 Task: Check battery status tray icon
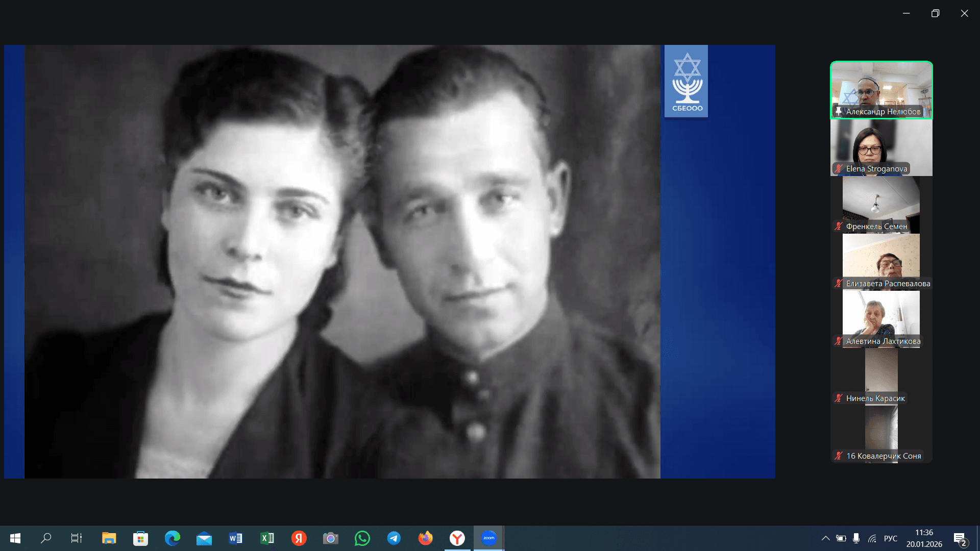point(841,538)
